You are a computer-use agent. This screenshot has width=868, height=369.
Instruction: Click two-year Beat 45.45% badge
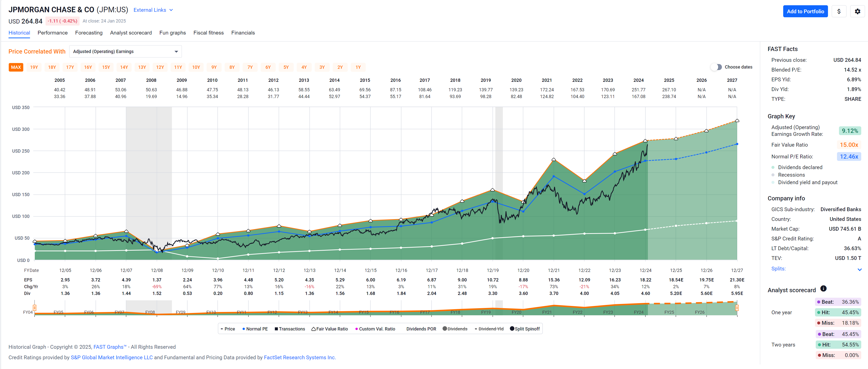click(838, 334)
